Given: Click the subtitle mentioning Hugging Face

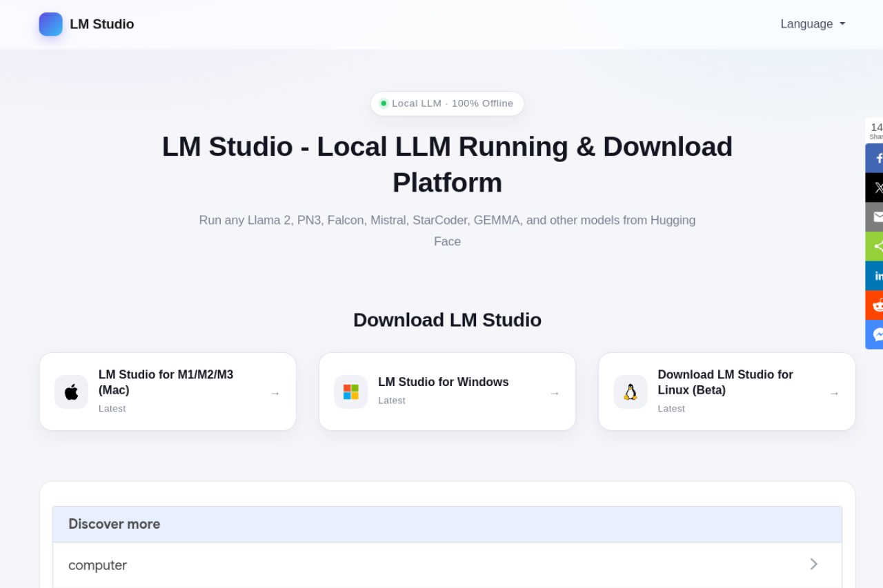Looking at the screenshot, I should pyautogui.click(x=447, y=230).
